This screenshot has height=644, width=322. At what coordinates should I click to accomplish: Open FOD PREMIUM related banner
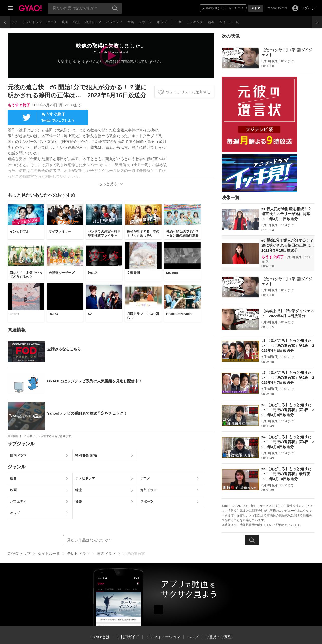(x=26, y=352)
